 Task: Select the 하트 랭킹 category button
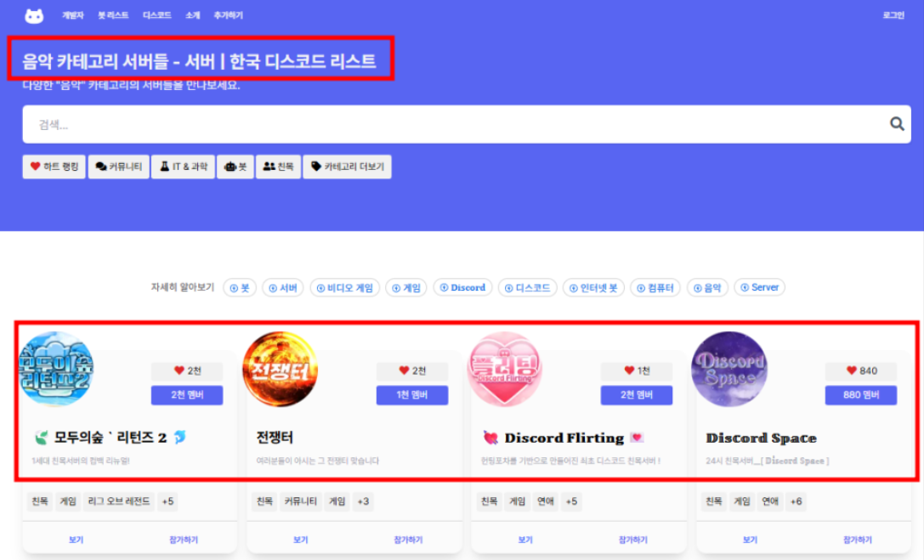pyautogui.click(x=54, y=167)
